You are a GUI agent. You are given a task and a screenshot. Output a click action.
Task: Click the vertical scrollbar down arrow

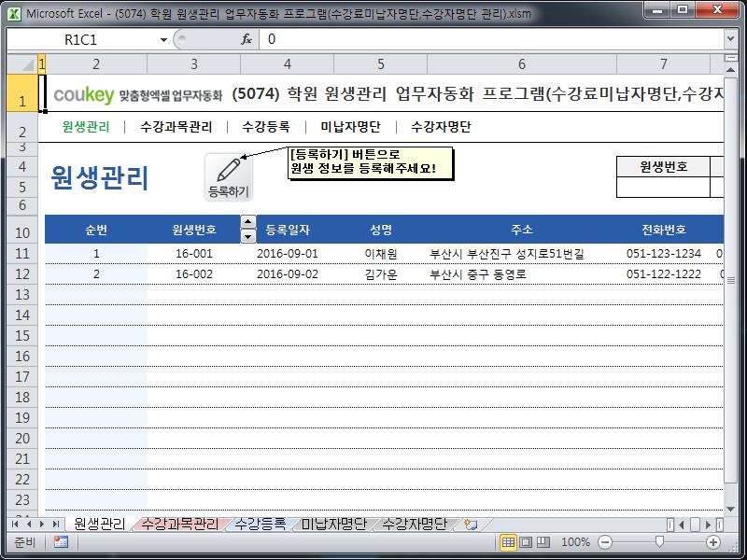731,509
